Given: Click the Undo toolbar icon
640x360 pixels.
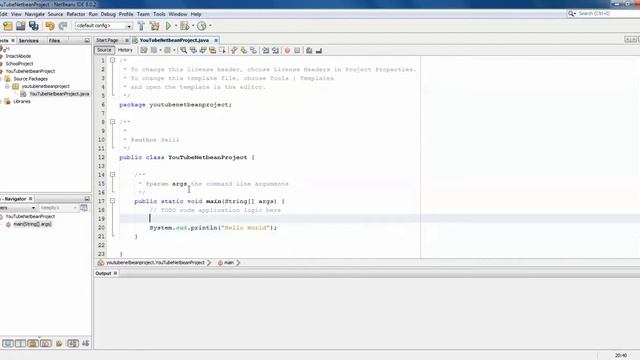Looking at the screenshot, I should [50, 26].
